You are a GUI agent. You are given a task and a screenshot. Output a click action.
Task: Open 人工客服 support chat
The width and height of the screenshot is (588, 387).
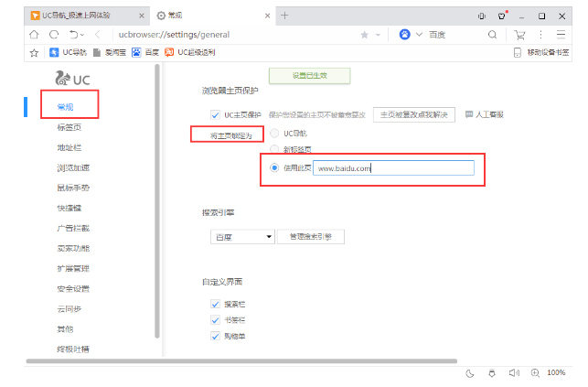[485, 114]
